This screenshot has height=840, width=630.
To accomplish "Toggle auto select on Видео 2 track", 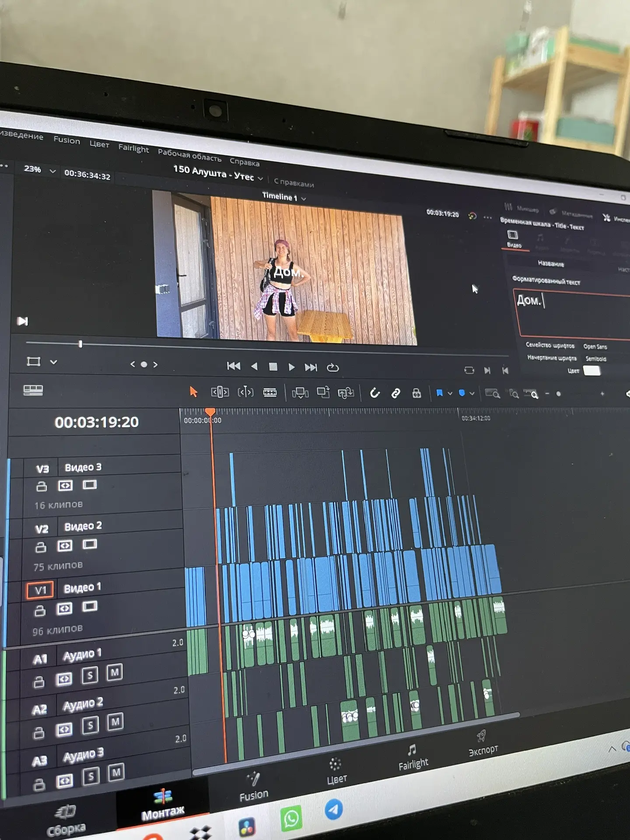I will pyautogui.click(x=65, y=546).
